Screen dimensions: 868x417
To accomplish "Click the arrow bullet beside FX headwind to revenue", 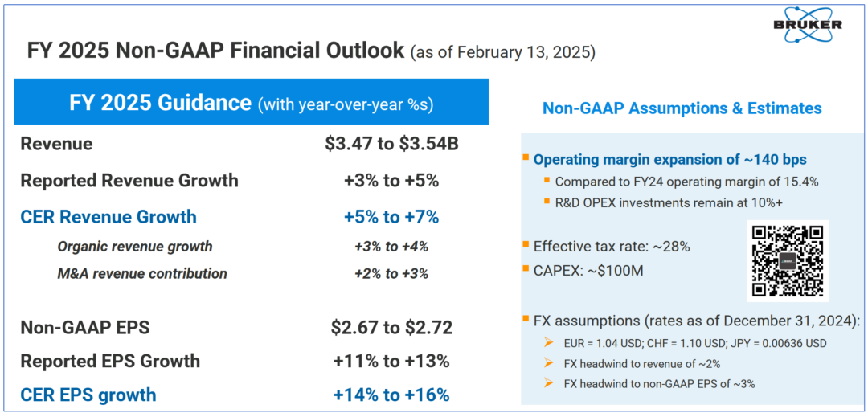I will [x=549, y=364].
